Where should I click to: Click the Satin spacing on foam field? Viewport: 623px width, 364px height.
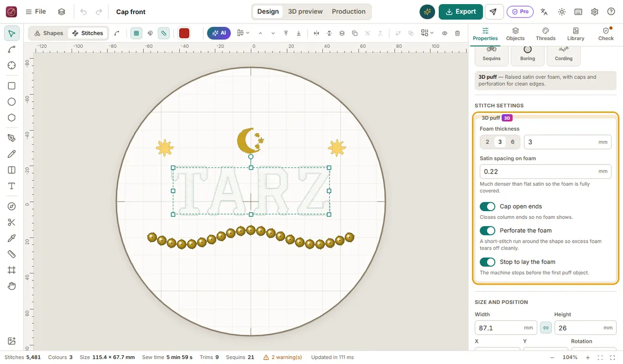[x=545, y=172]
